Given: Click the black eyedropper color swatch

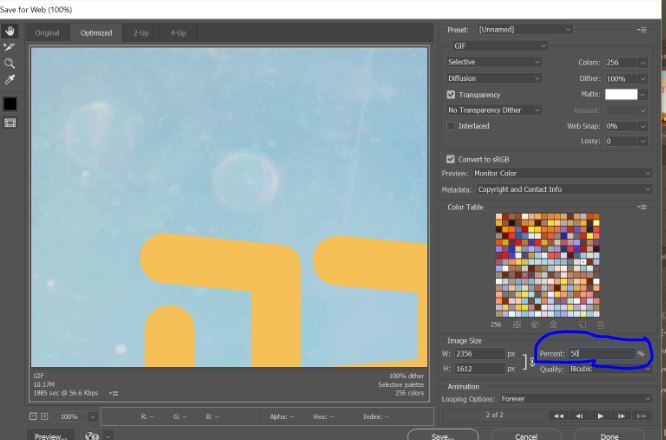Looking at the screenshot, I should pyautogui.click(x=10, y=104).
